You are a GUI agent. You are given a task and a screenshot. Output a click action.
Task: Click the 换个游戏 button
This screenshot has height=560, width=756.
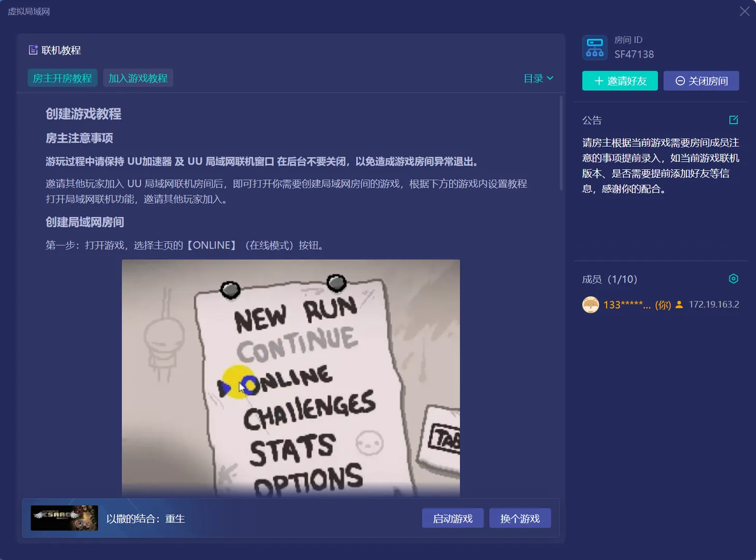tap(520, 519)
